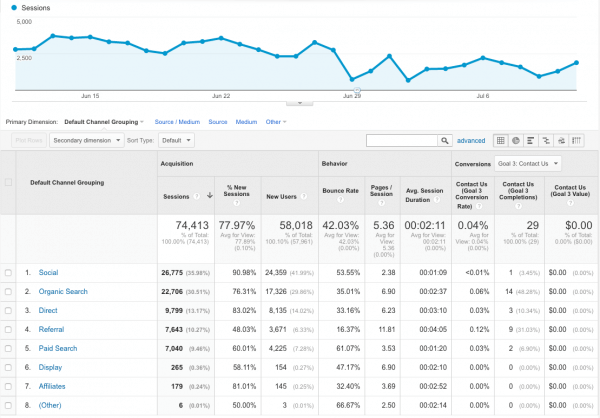Open the Social channel link
Screen dimensions: 600x418
click(x=48, y=273)
